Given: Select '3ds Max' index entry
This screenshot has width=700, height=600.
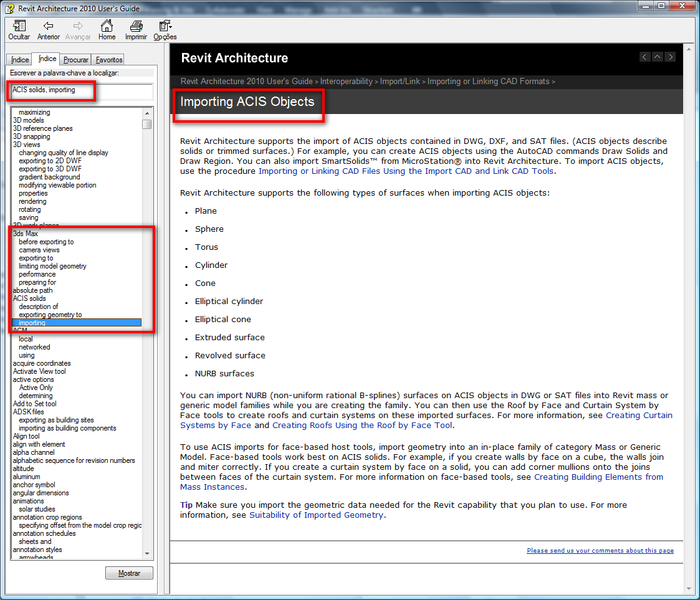Looking at the screenshot, I should (26, 234).
